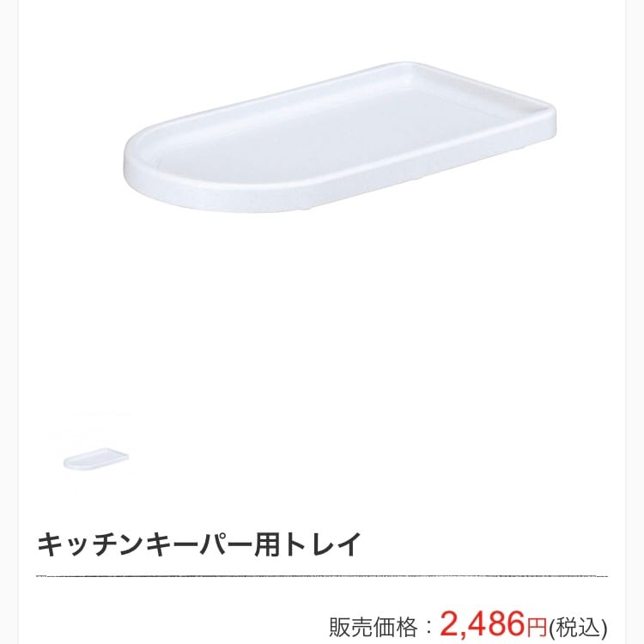Click the キッチンキーパー用トレイ product title

pyautogui.click(x=199, y=544)
